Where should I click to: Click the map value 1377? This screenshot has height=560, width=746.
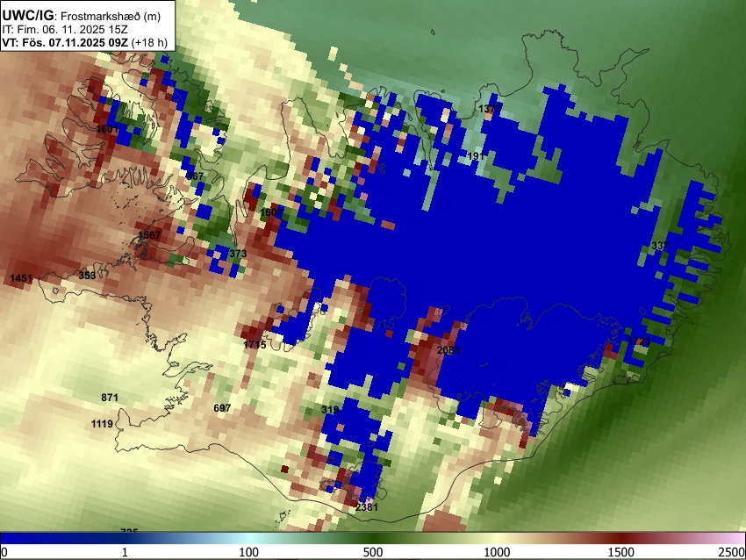pos(490,109)
